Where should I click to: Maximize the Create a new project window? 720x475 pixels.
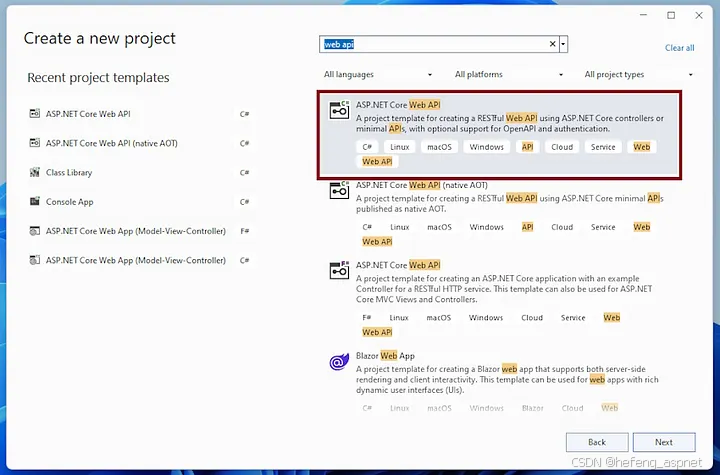click(671, 15)
